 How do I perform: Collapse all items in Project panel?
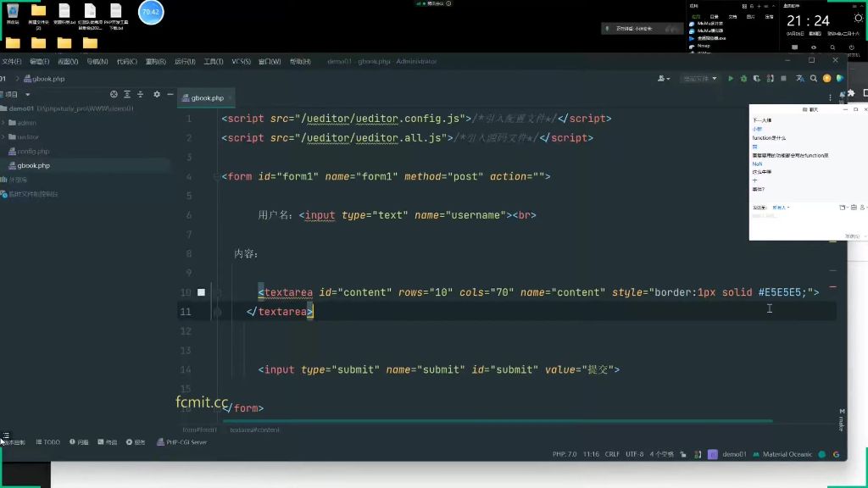[140, 95]
